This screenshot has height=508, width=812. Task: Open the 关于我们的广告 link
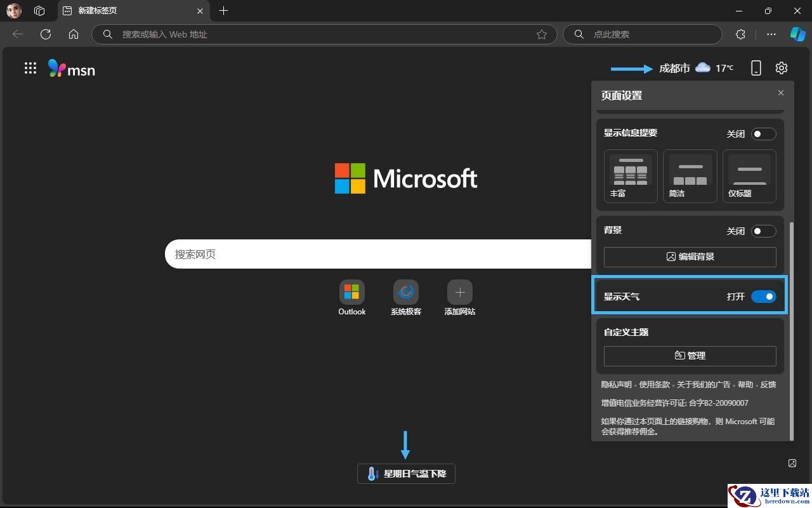pos(704,385)
